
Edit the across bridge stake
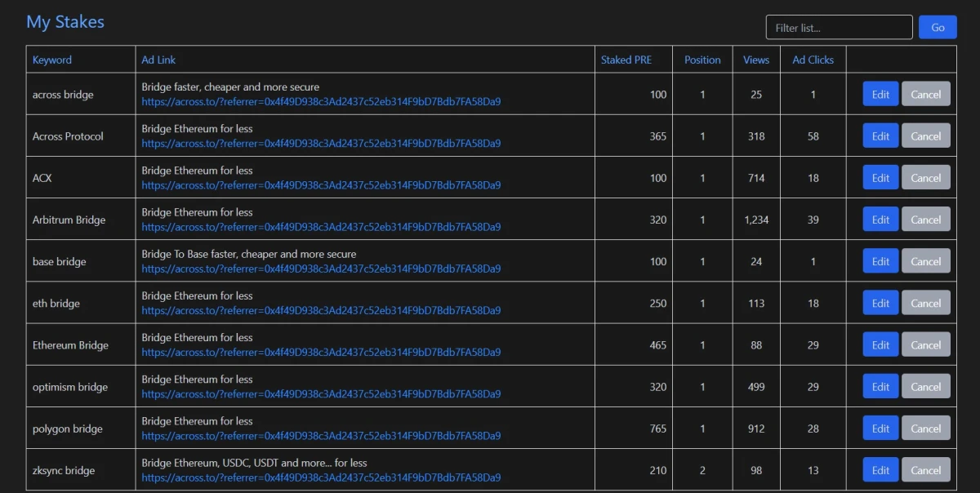(880, 94)
